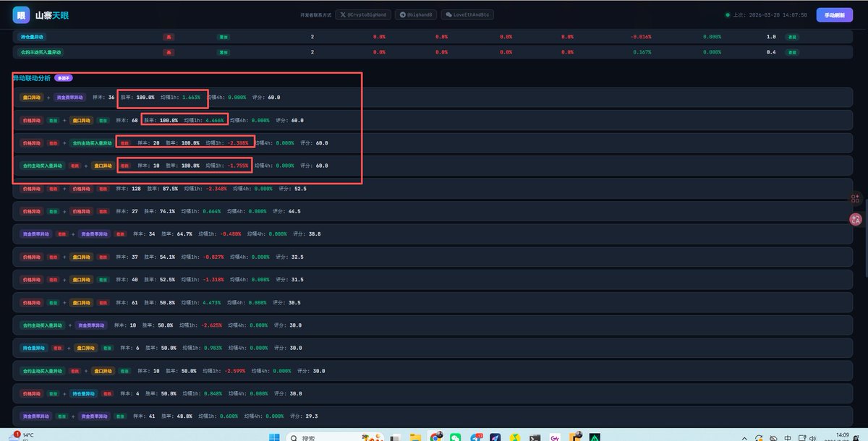Open Telegram from the taskbar
The width and height of the screenshot is (868, 441).
point(476,437)
